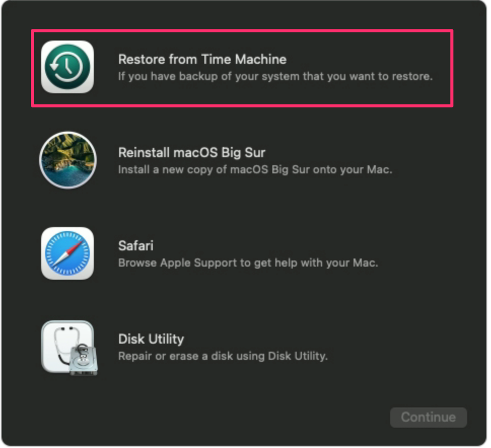Viewport: 491px width, 448px height.
Task: Click 'Install a new copy of macOS' description
Action: (255, 170)
